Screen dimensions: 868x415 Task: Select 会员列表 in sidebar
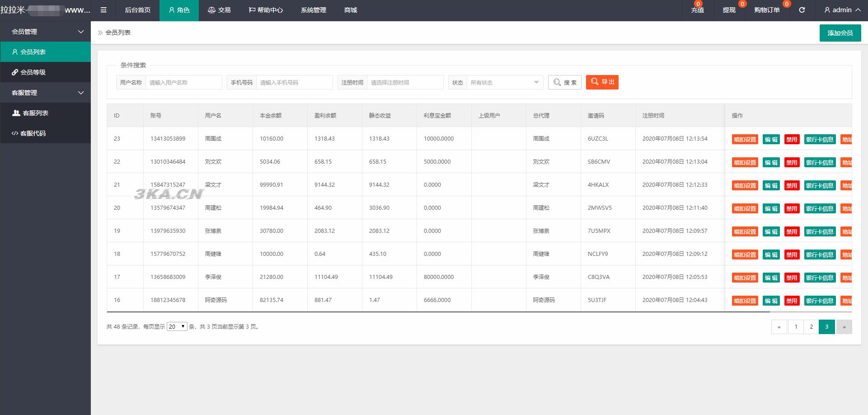tap(45, 52)
